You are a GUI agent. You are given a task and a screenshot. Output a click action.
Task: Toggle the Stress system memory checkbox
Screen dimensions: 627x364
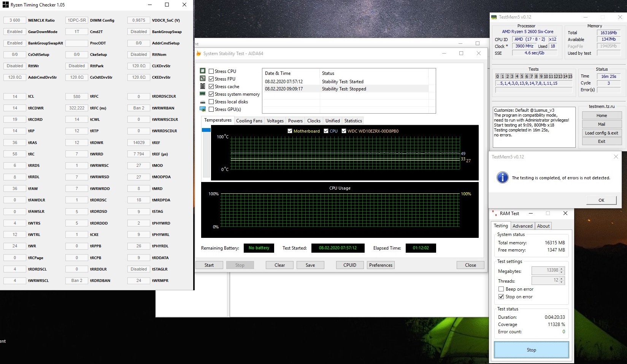click(x=211, y=94)
